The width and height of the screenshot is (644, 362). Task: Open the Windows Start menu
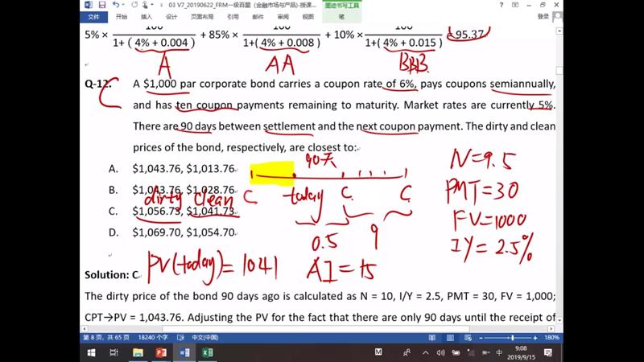coord(91,352)
